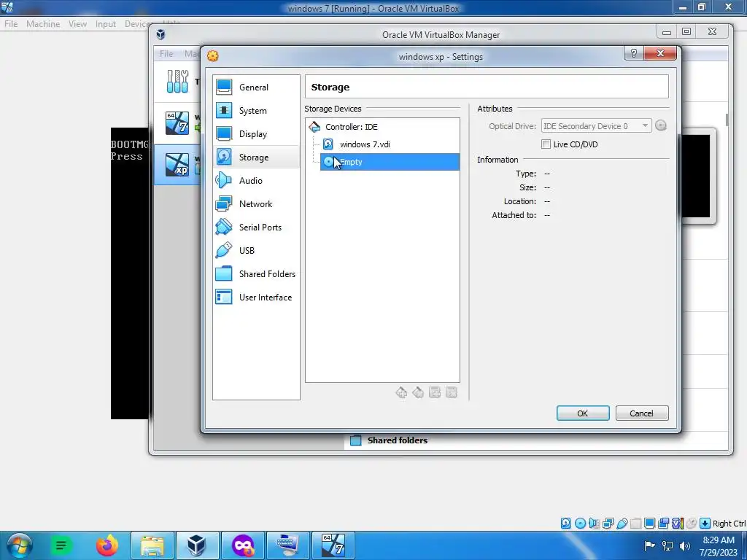Toggle Live CD/DVD checkbox
Viewport: 747px width, 560px height.
(546, 144)
